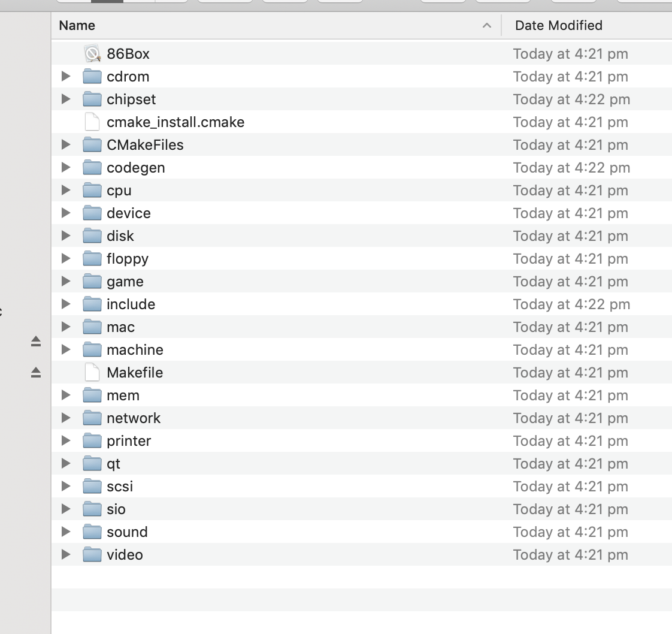Click the lower eject icon in the sidebar
Image resolution: width=672 pixels, height=634 pixels.
pyautogui.click(x=35, y=372)
